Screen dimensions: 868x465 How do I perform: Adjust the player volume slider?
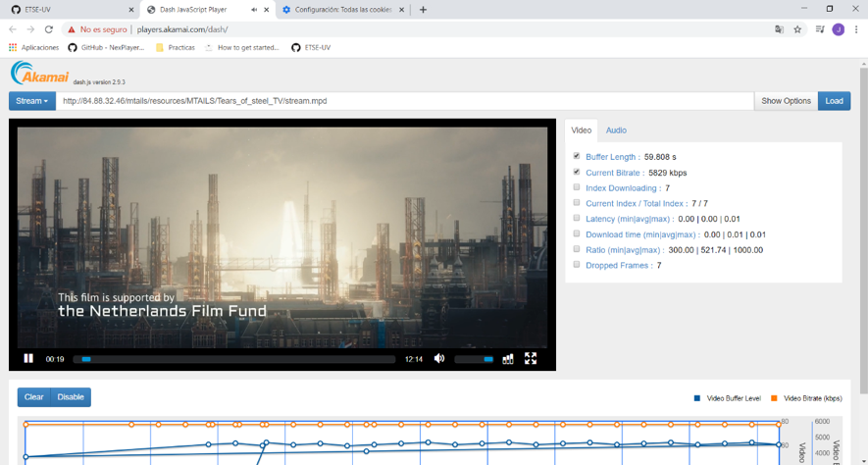pyautogui.click(x=474, y=359)
